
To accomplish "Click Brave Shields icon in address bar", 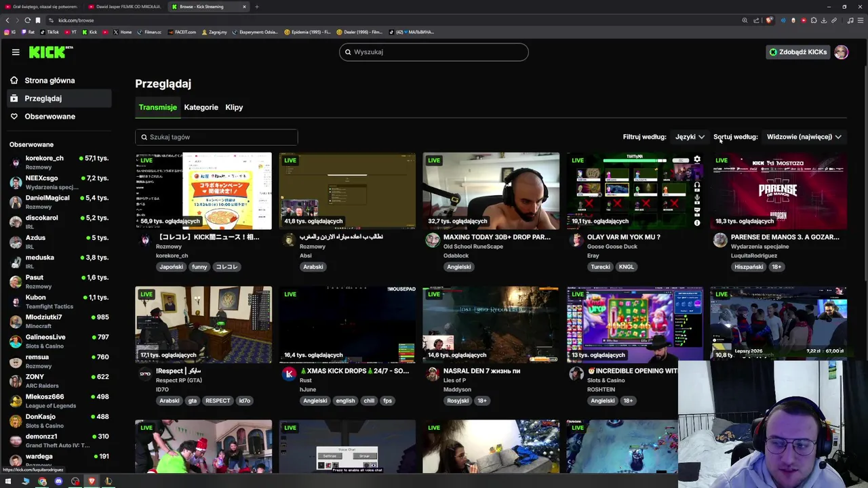I will 769,20.
